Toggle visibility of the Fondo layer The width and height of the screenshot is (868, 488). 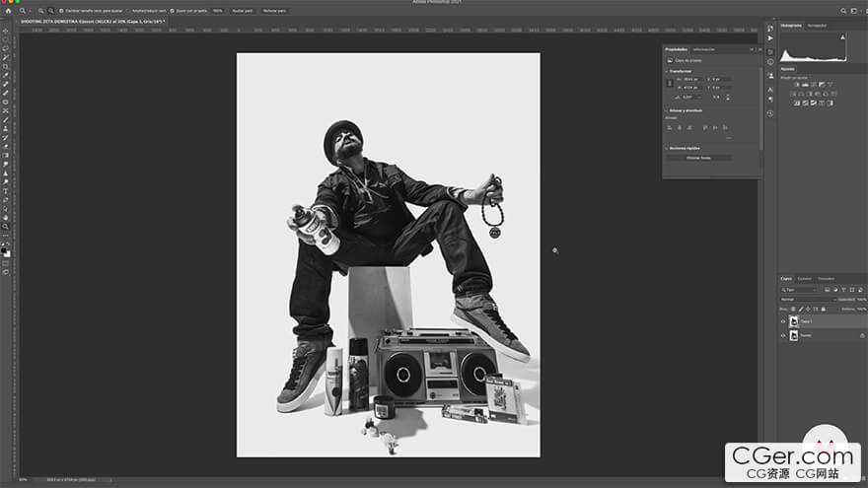tap(783, 335)
